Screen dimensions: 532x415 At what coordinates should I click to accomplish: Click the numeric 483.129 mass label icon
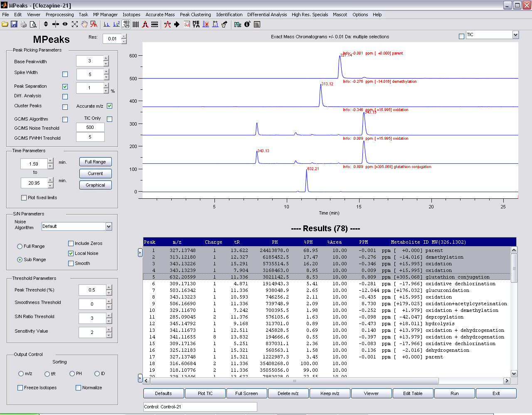tap(126, 24)
